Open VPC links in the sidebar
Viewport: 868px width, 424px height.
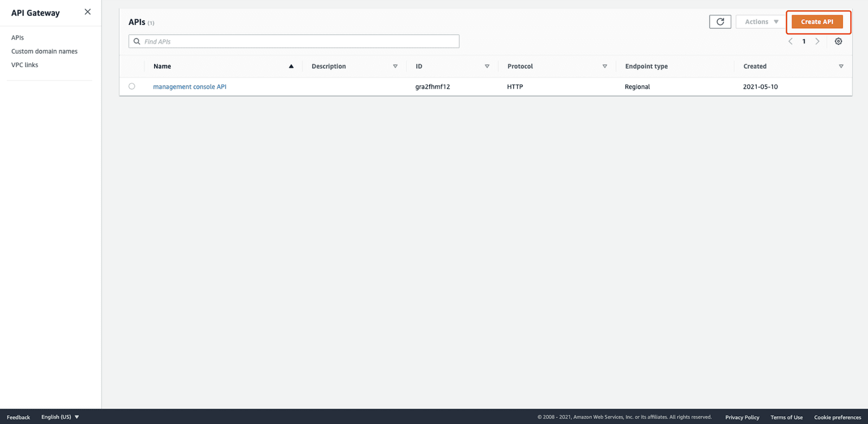coord(25,65)
